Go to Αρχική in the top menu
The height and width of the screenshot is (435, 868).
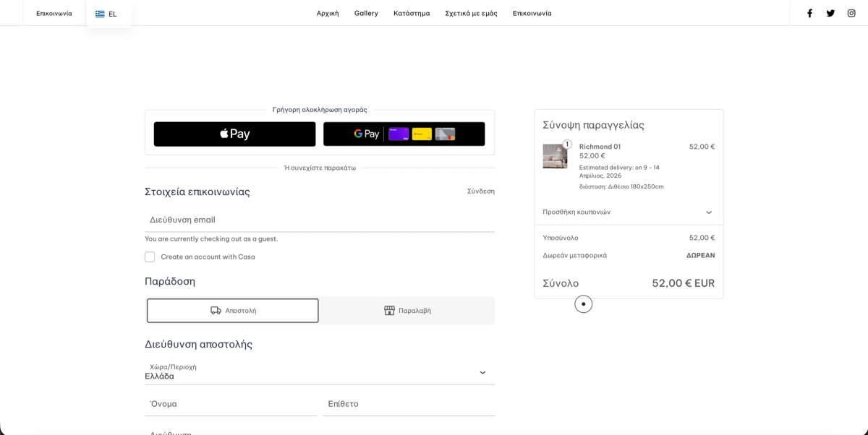click(x=328, y=13)
